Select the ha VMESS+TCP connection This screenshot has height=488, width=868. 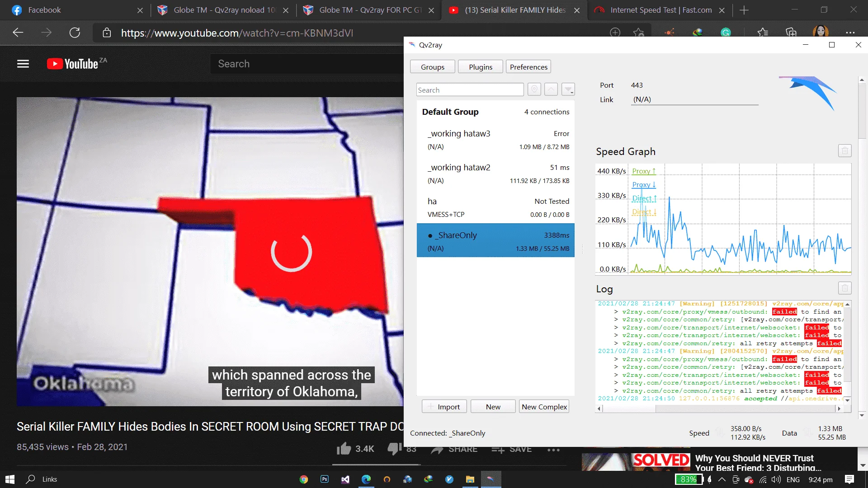[x=495, y=207]
